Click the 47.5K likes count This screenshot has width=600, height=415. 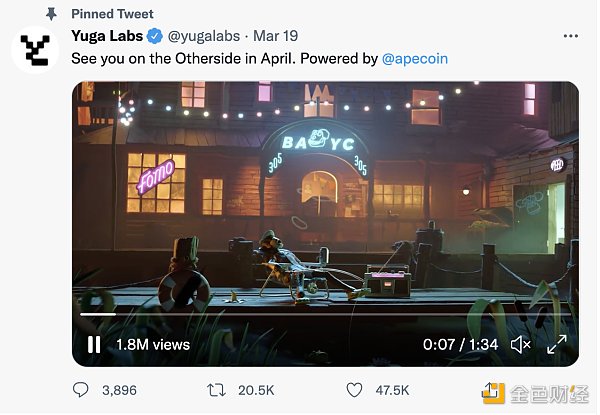pyautogui.click(x=392, y=390)
